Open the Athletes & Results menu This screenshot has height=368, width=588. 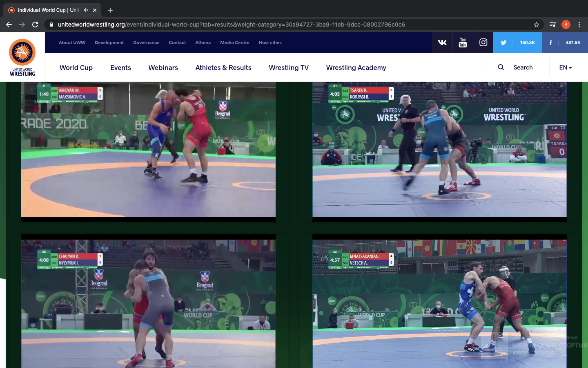click(x=223, y=67)
